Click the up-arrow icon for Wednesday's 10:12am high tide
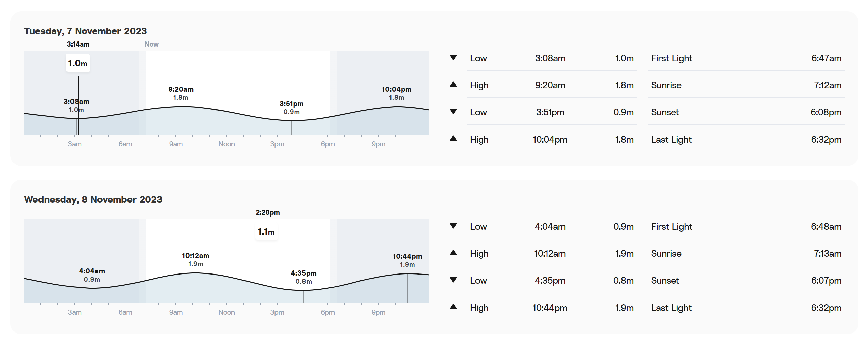This screenshot has width=868, height=346. tap(453, 253)
